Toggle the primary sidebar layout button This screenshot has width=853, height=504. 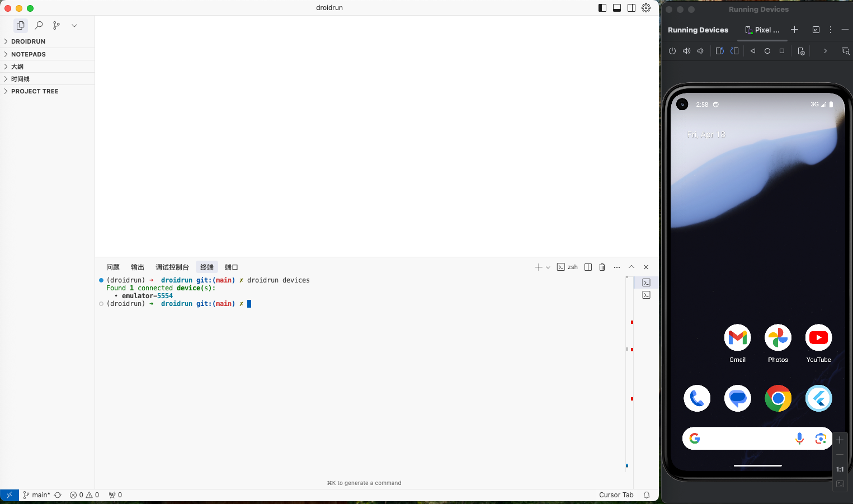[x=602, y=8]
